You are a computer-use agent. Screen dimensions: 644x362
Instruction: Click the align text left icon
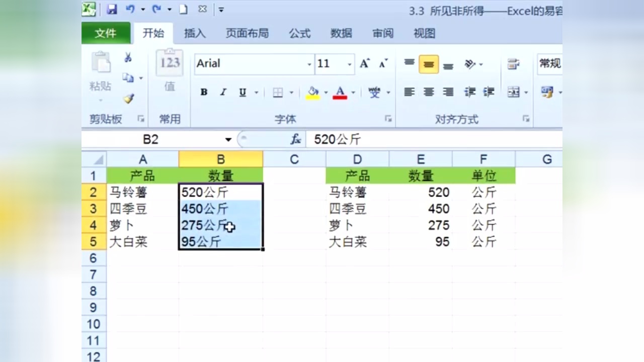click(410, 92)
